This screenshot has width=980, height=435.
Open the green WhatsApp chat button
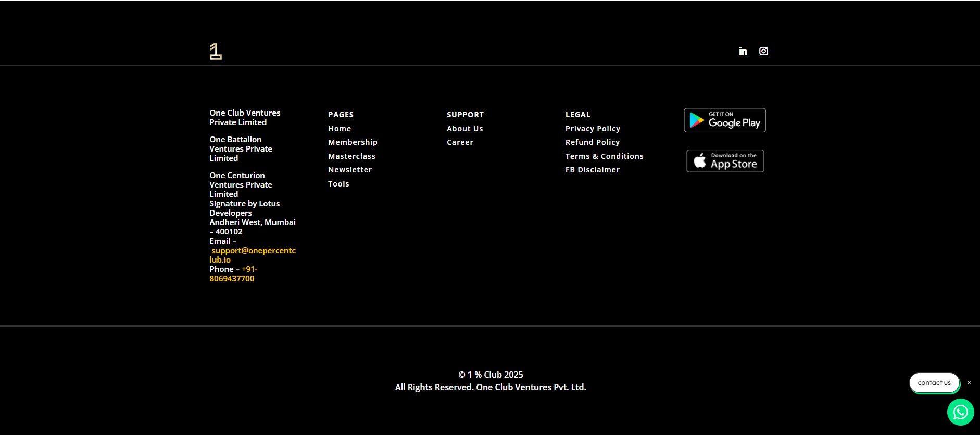960,412
